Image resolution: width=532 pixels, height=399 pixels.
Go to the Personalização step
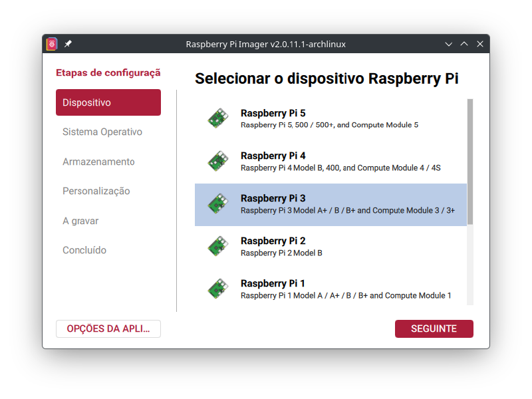pyautogui.click(x=96, y=191)
